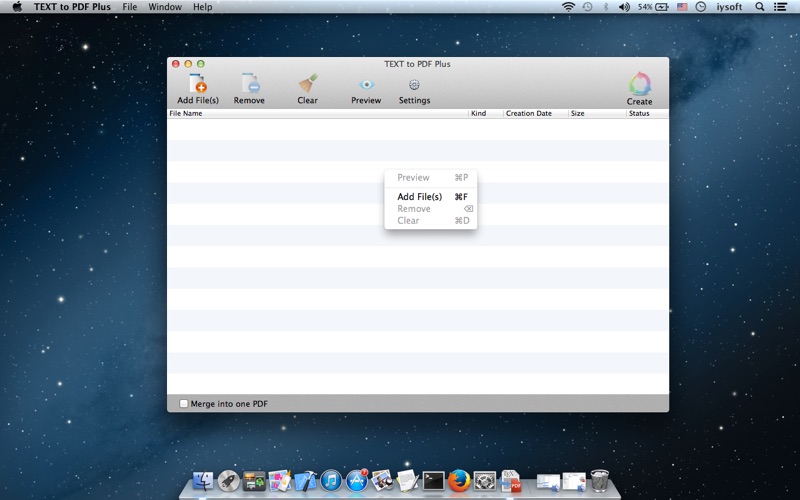The height and width of the screenshot is (500, 800).
Task: Open Terminal in the dock
Action: click(x=434, y=481)
